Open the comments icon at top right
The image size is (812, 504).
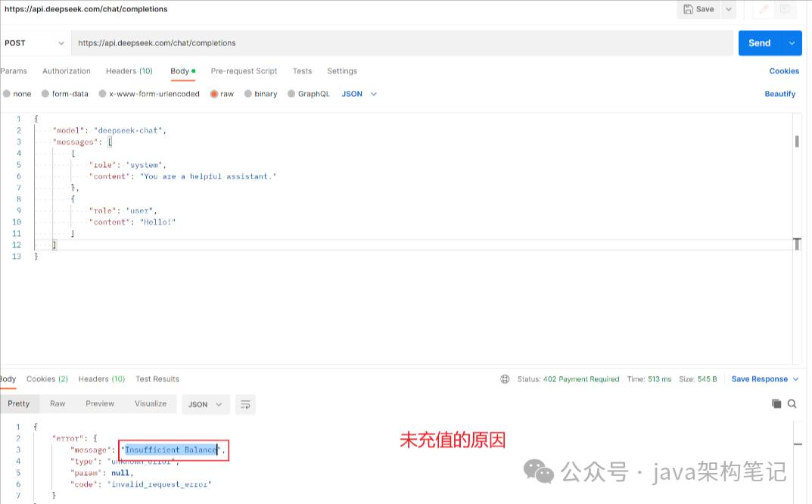coord(785,9)
